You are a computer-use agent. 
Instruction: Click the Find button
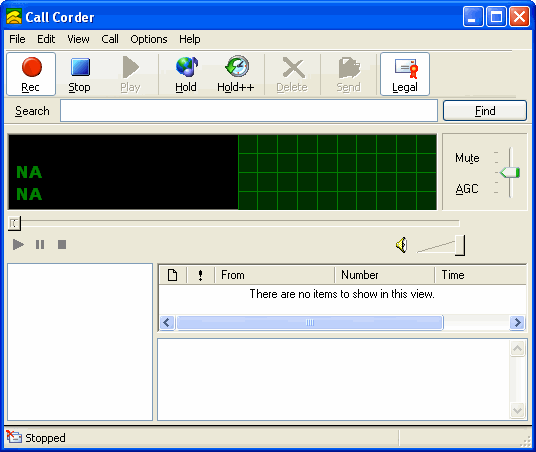(x=485, y=110)
